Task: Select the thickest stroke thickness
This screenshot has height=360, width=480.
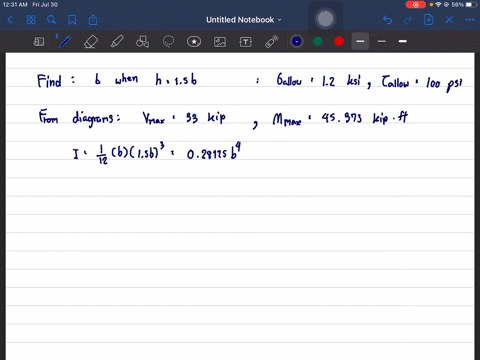Action: [403, 41]
